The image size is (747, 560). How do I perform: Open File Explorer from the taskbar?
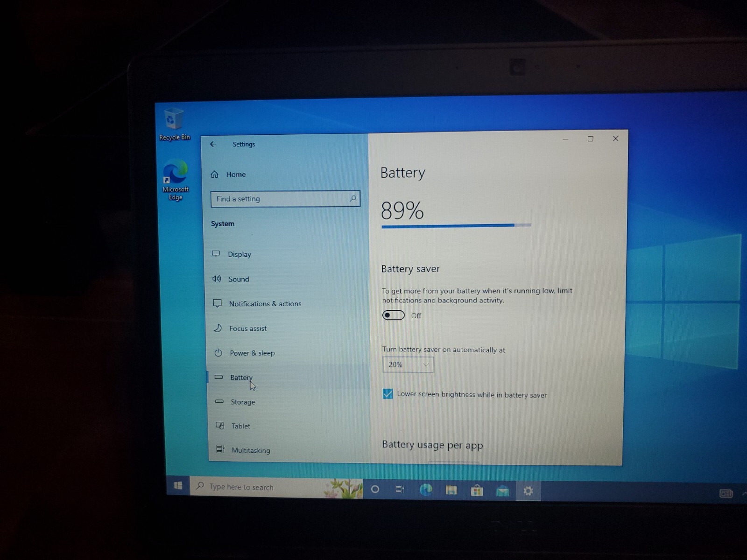pos(451,490)
